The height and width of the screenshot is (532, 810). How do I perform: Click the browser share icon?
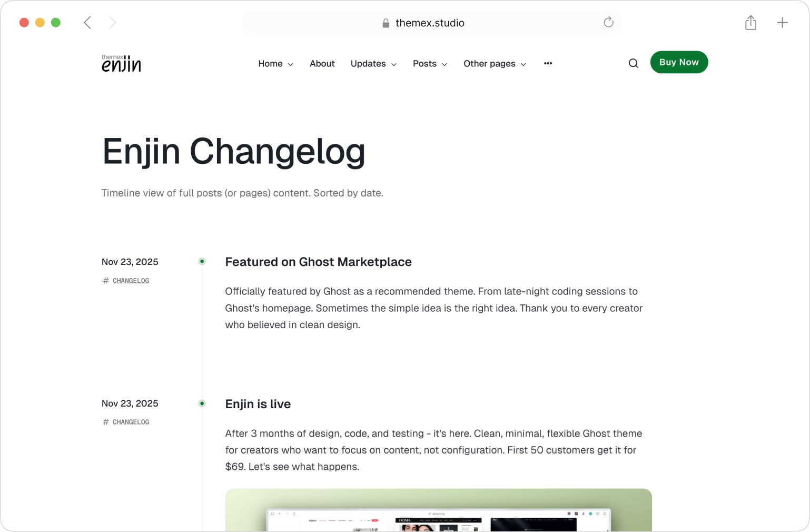click(750, 23)
